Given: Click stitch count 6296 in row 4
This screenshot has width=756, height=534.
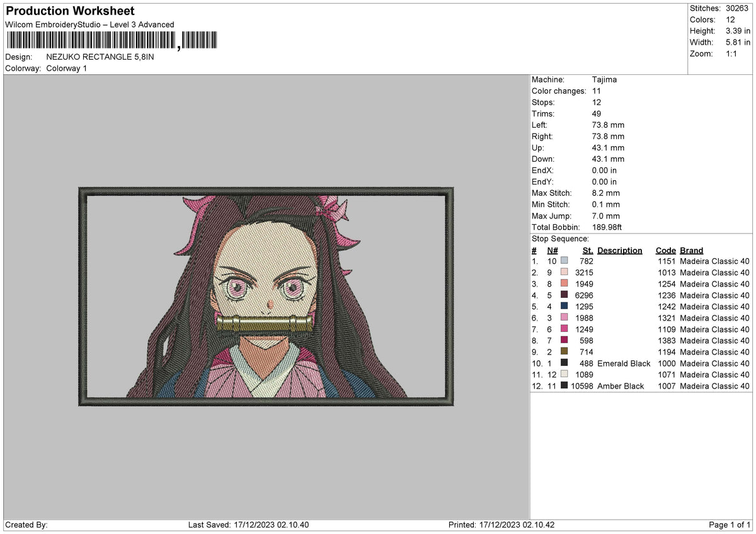Looking at the screenshot, I should tap(584, 295).
